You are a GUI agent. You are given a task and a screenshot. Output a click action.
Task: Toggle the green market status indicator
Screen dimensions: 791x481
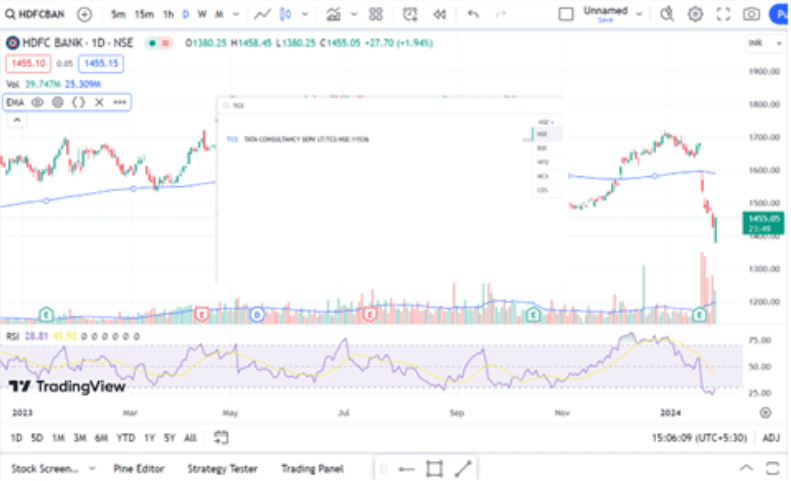152,43
